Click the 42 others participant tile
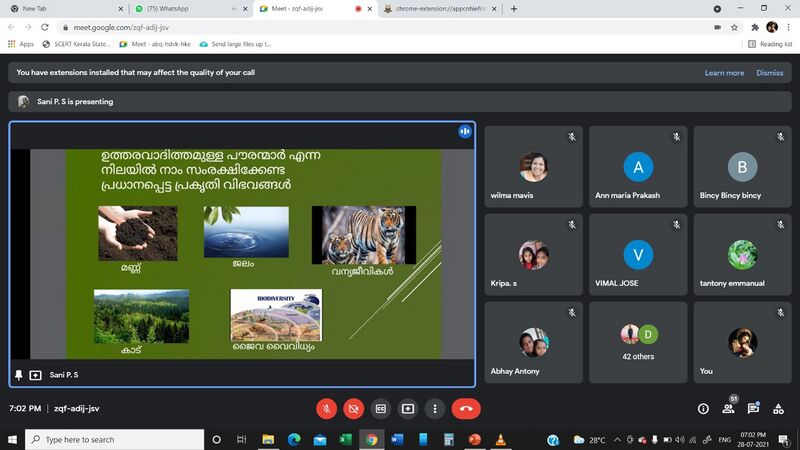Viewport: 800px width, 450px height. click(638, 341)
